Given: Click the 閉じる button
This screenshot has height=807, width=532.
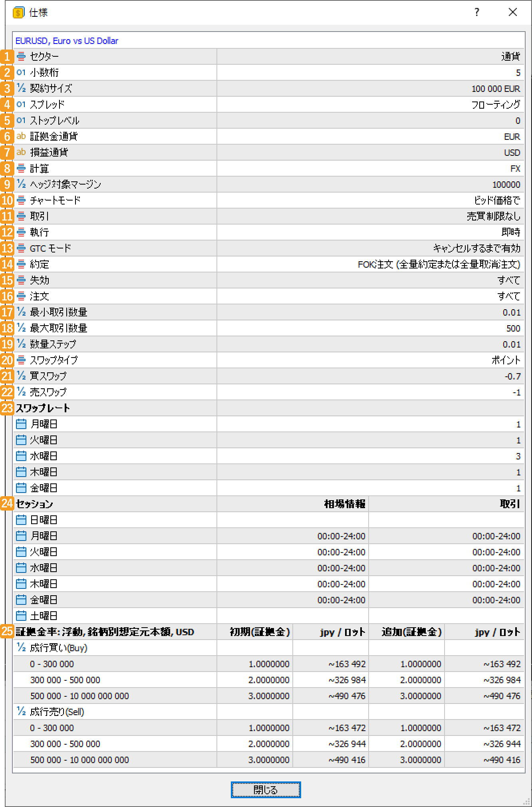Looking at the screenshot, I should [x=266, y=790].
